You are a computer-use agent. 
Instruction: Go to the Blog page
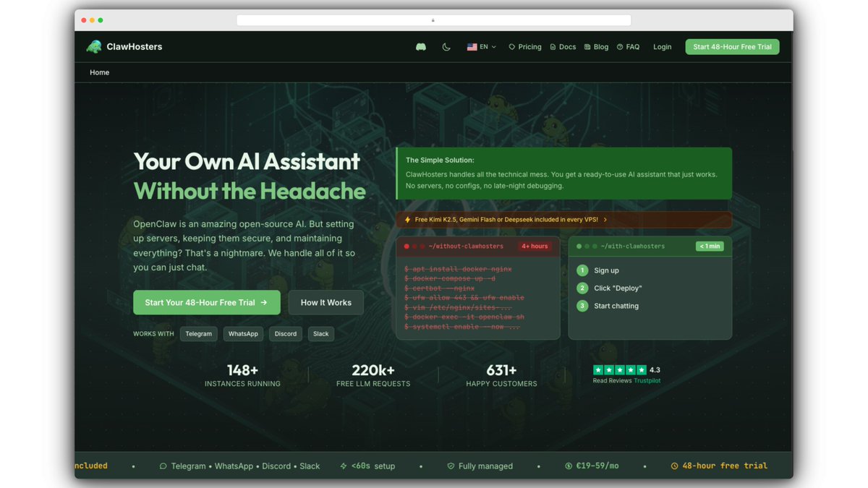597,47
